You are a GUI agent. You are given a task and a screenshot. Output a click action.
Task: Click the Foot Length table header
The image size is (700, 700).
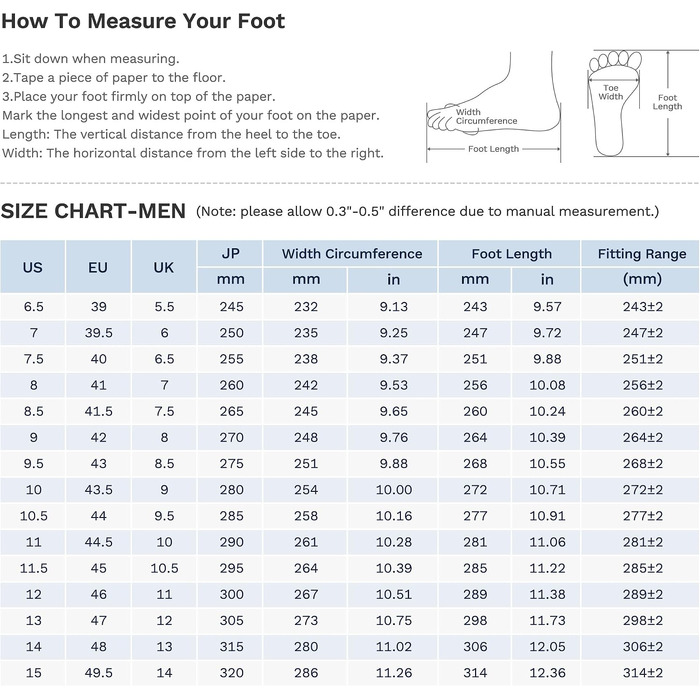tap(511, 254)
